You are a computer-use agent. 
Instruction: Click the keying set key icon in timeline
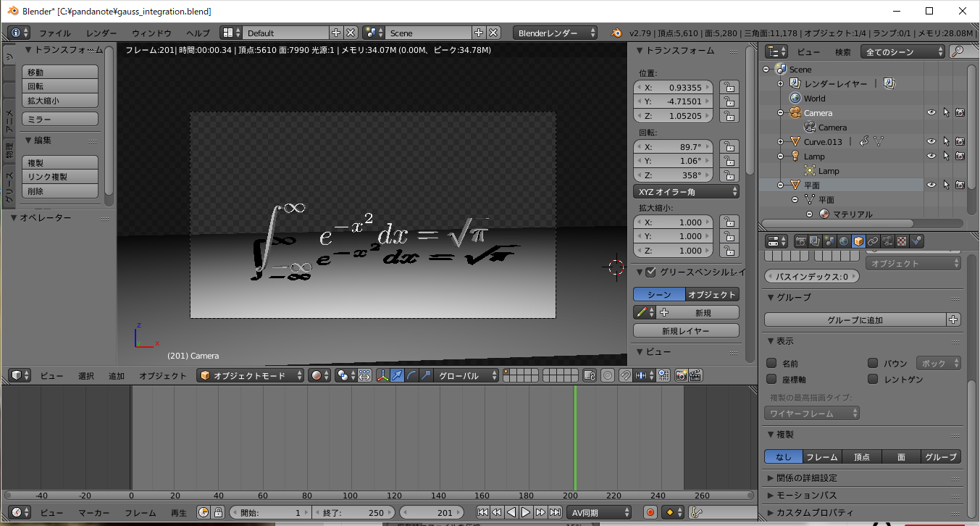697,512
